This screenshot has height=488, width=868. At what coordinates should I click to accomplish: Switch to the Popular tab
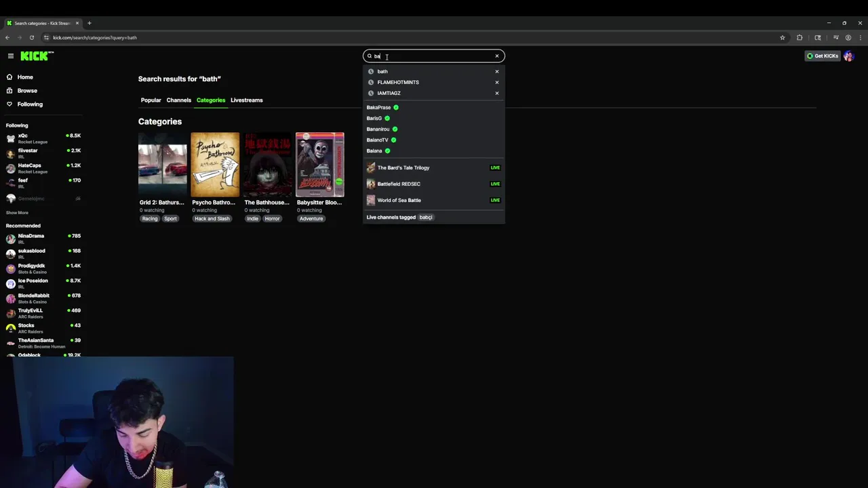pyautogui.click(x=151, y=100)
